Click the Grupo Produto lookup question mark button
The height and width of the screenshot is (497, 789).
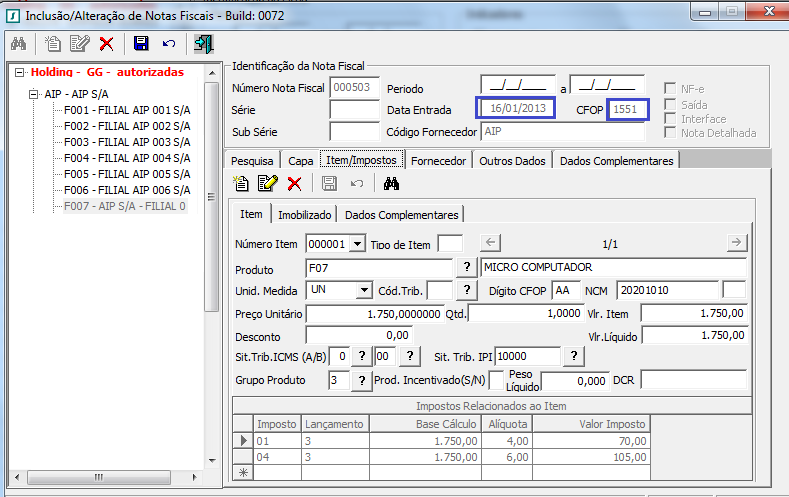[x=361, y=381]
